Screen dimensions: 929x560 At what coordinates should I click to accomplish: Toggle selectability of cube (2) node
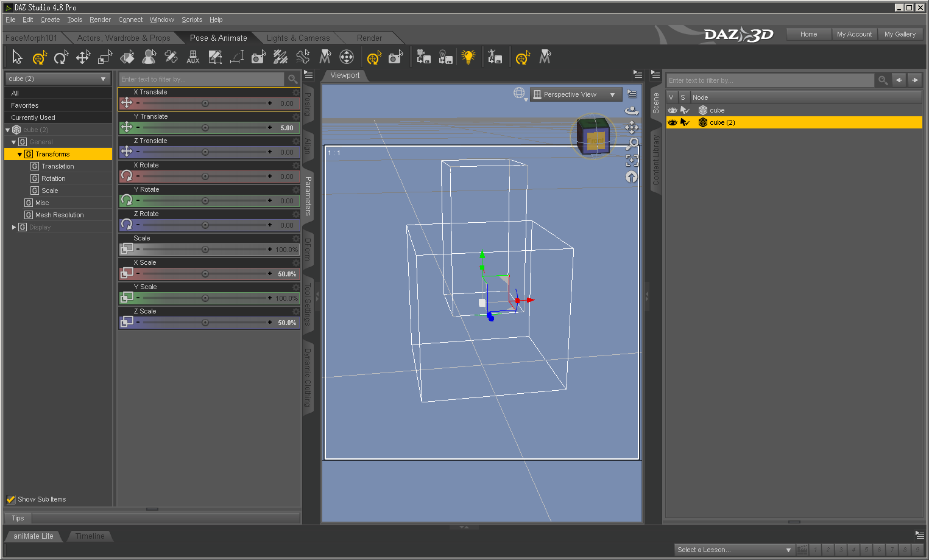[685, 122]
